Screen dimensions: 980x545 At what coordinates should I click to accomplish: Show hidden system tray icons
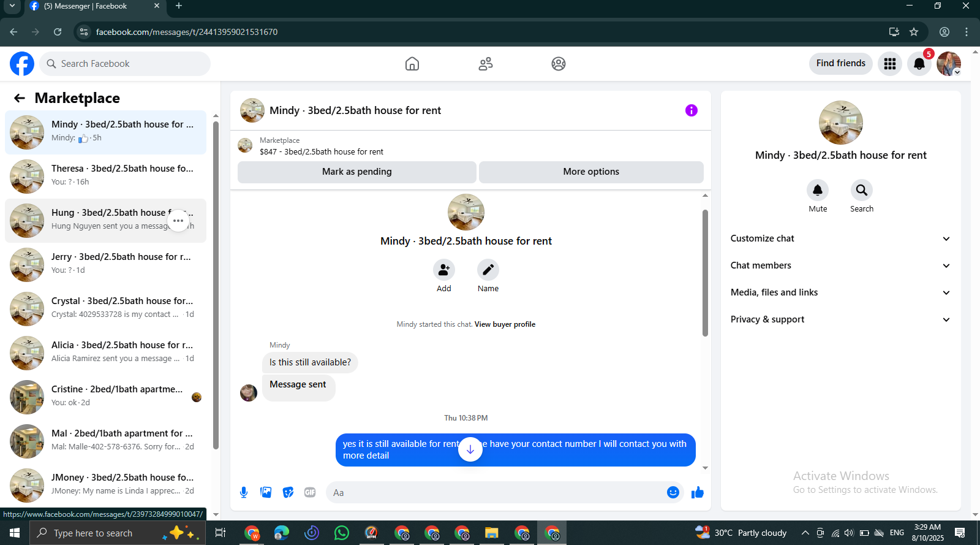(805, 533)
